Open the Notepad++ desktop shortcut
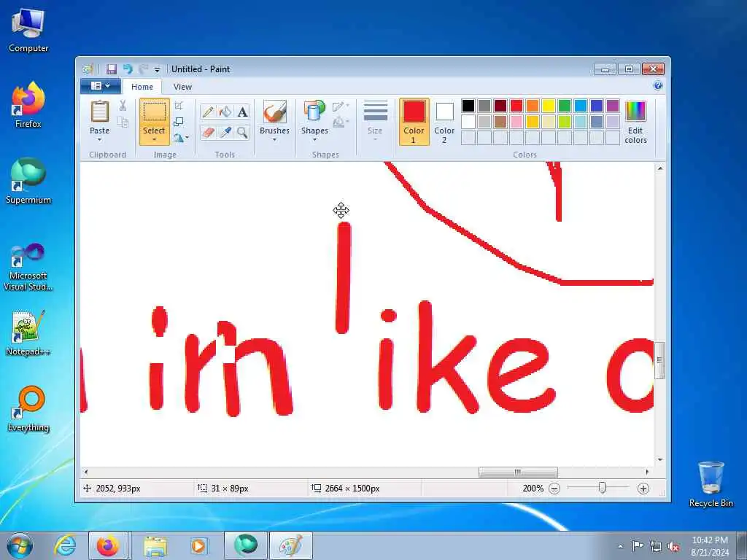Viewport: 747px width, 560px height. [x=28, y=332]
